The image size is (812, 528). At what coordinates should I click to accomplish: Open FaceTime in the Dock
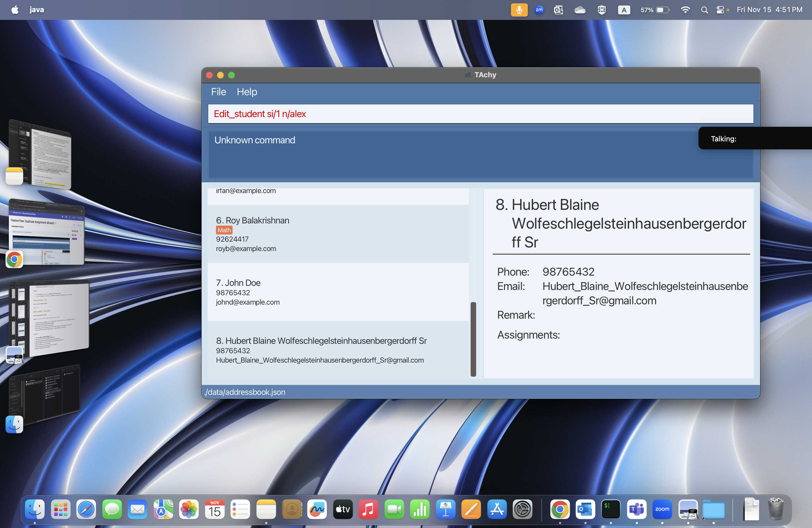pyautogui.click(x=394, y=509)
